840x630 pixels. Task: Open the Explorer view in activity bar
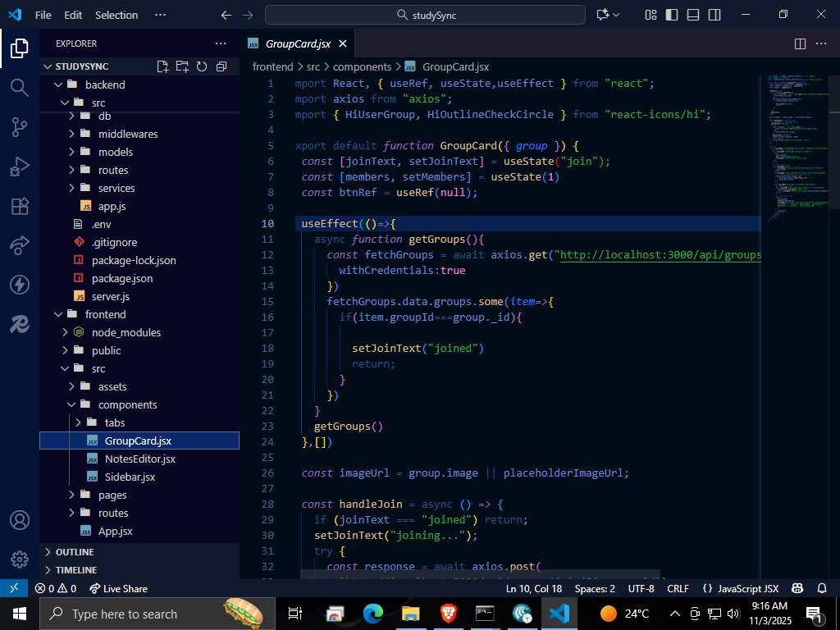[x=20, y=48]
